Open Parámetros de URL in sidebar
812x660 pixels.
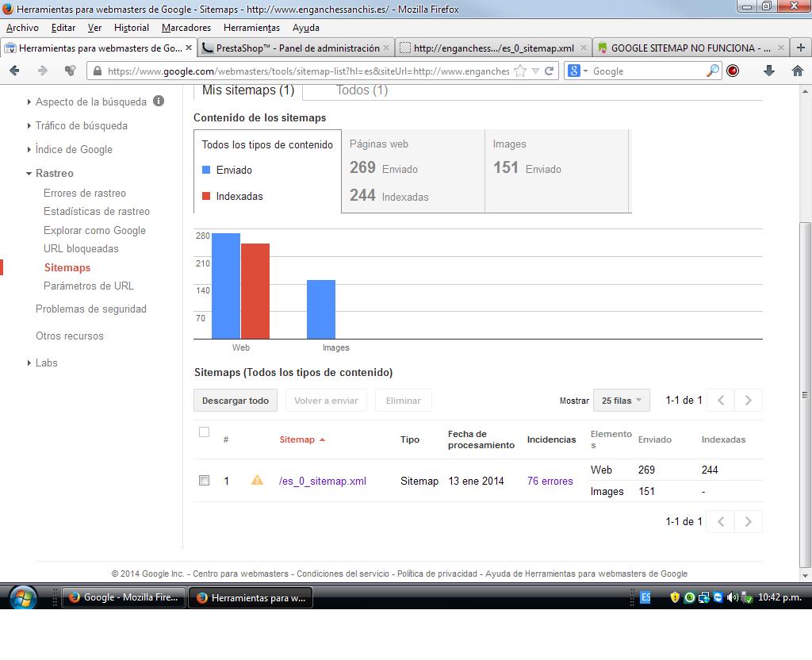point(88,286)
